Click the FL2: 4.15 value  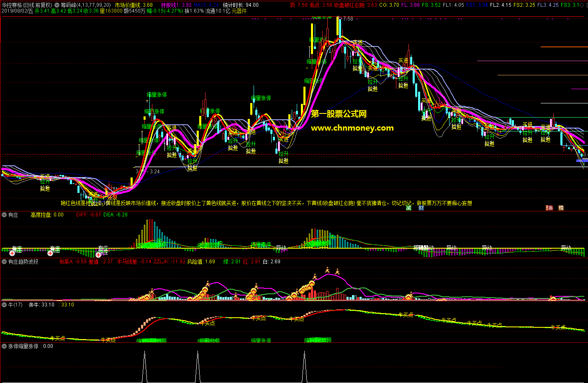click(x=501, y=5)
